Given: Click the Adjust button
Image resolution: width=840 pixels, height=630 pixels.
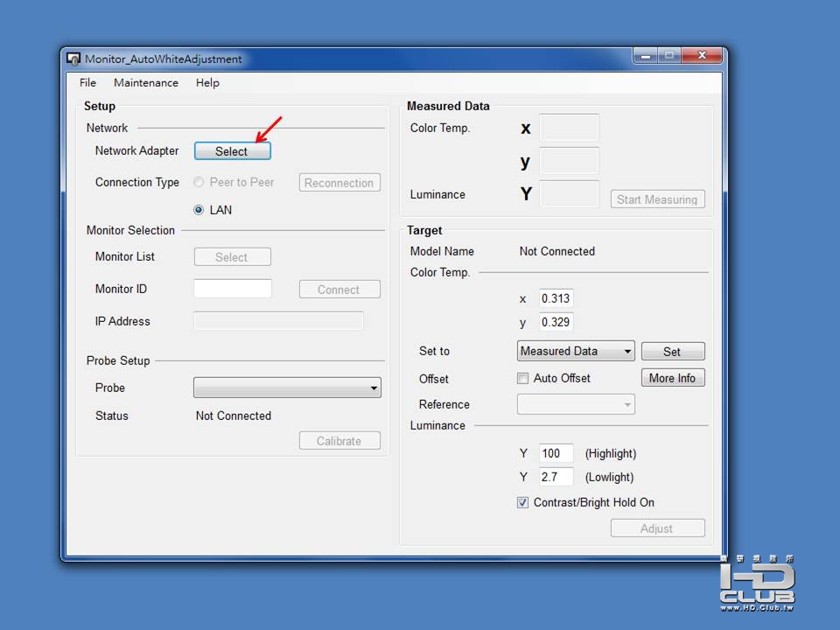Looking at the screenshot, I should [x=657, y=528].
